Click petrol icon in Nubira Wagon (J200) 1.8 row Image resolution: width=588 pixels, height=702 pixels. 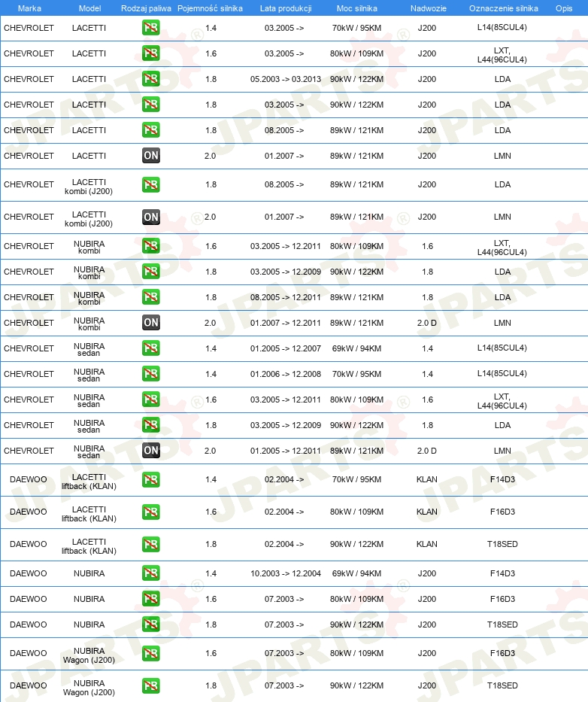[x=151, y=685]
